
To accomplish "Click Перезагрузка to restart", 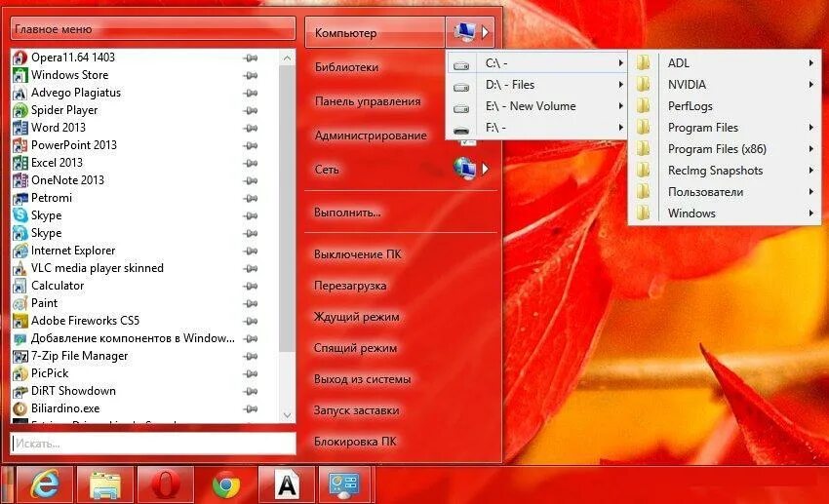I will coord(350,286).
